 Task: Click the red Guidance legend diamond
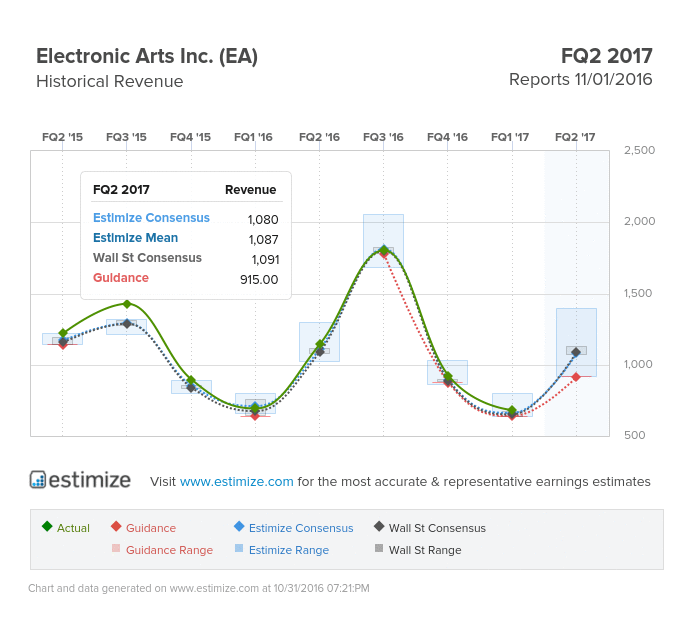pyautogui.click(x=116, y=526)
